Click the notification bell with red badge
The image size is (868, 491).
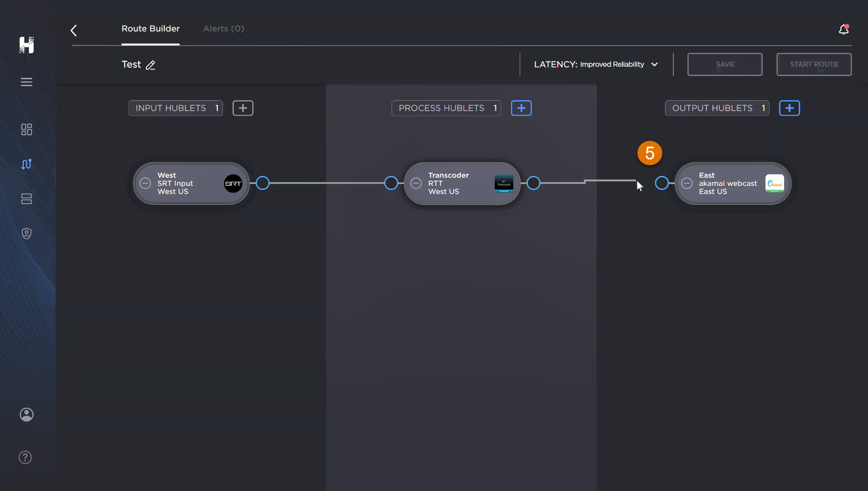(x=843, y=29)
